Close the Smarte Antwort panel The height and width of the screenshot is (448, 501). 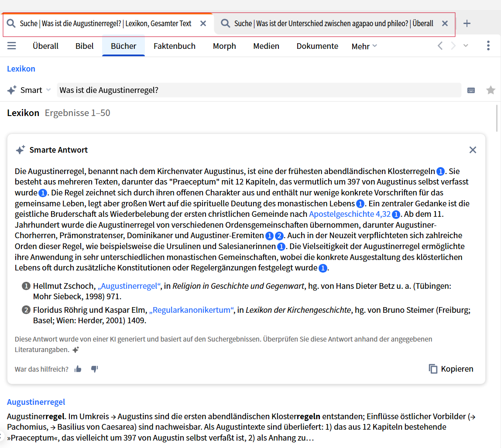pos(473,150)
